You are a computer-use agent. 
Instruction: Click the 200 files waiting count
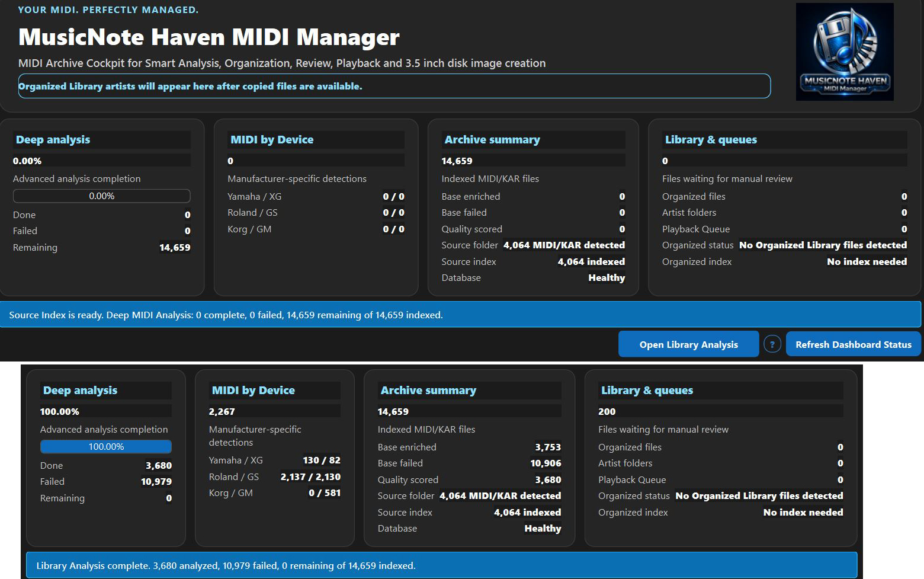pyautogui.click(x=607, y=412)
